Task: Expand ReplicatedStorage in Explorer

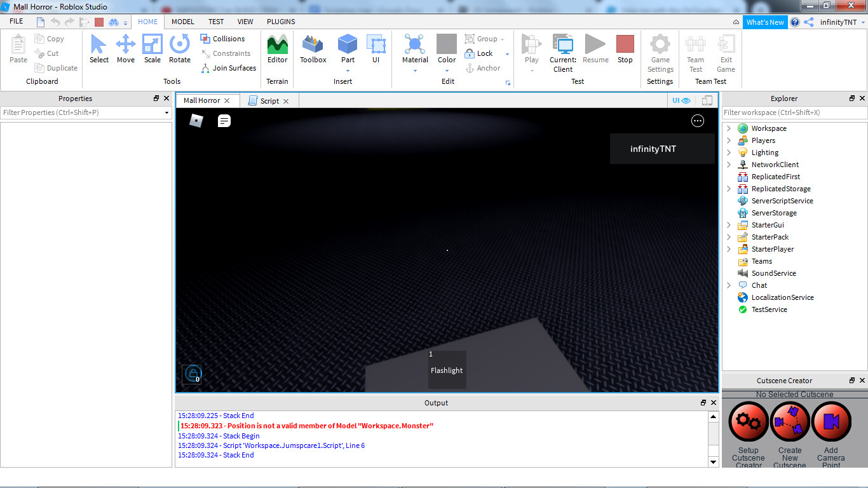Action: coord(729,189)
